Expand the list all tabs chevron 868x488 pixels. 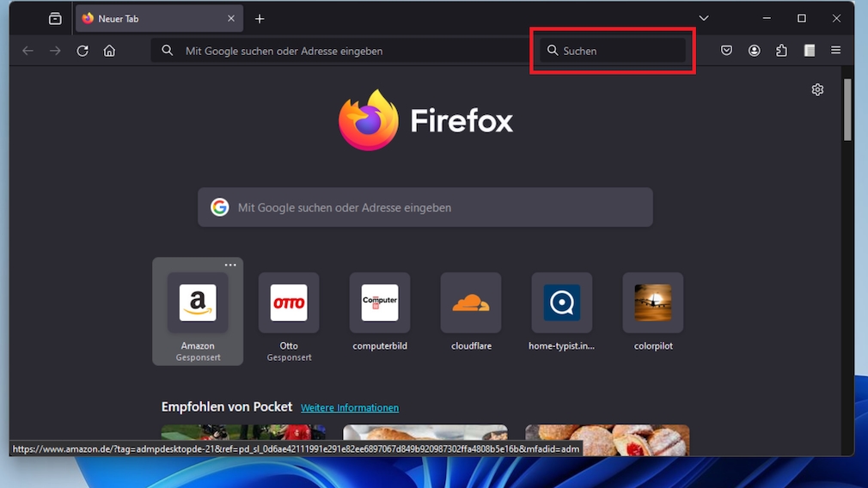tap(704, 18)
